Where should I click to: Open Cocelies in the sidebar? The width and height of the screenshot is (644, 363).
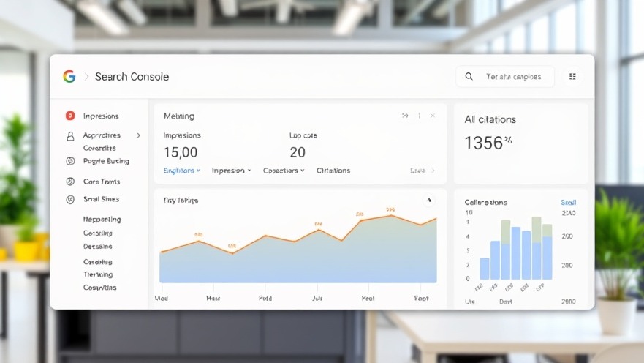[x=98, y=261]
